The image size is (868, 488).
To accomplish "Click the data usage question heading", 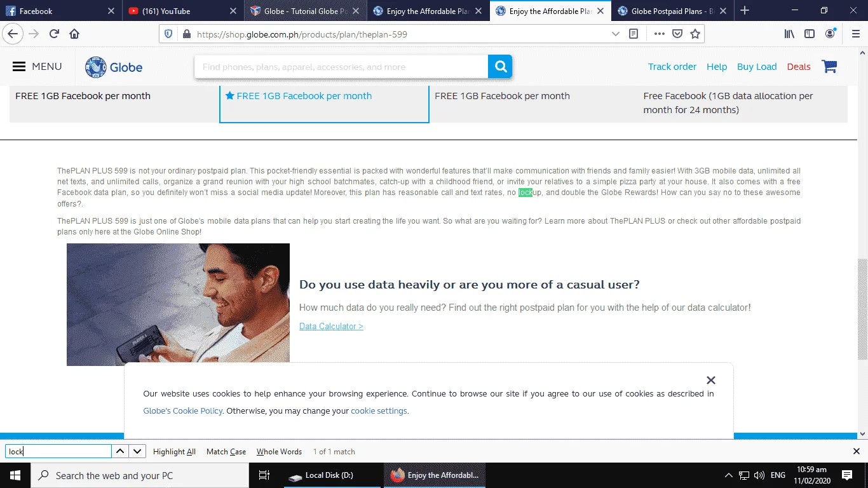I will pos(470,285).
